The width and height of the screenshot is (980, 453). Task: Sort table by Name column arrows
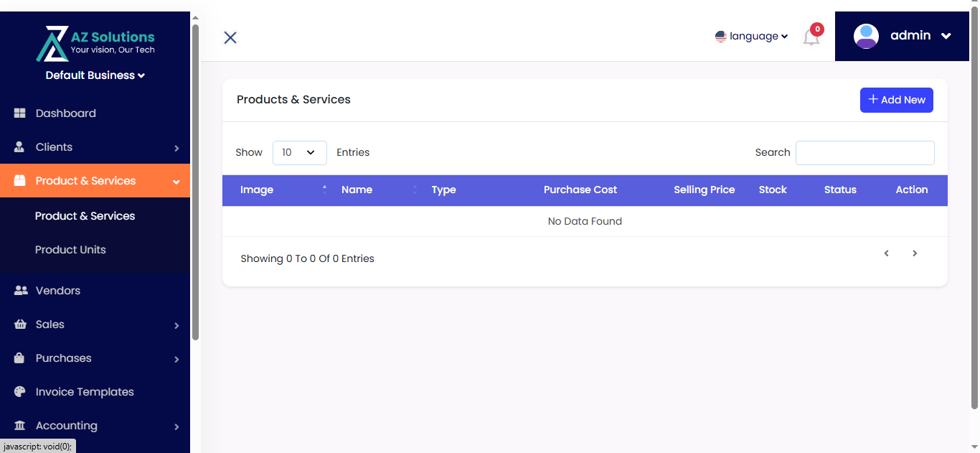tap(415, 190)
